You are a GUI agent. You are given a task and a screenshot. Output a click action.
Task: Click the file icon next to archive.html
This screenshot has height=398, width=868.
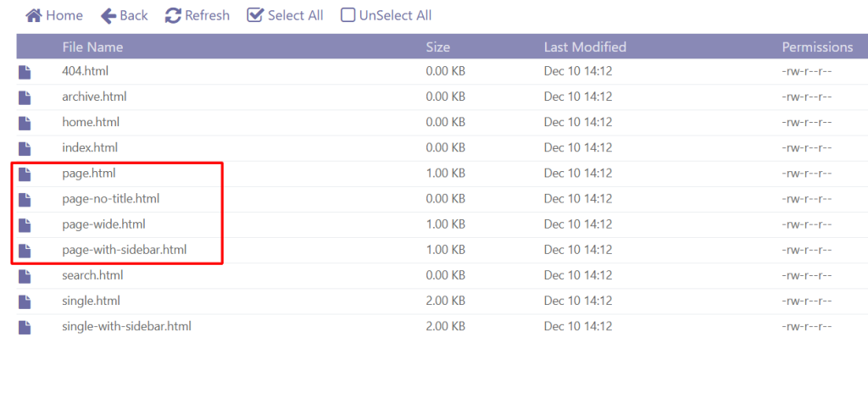click(25, 98)
